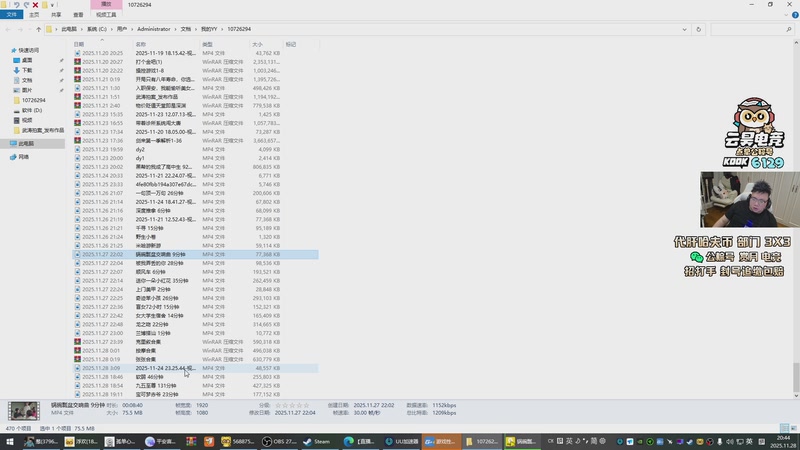
Task: Open the 视频工具 ribbon tab
Action: 106,15
